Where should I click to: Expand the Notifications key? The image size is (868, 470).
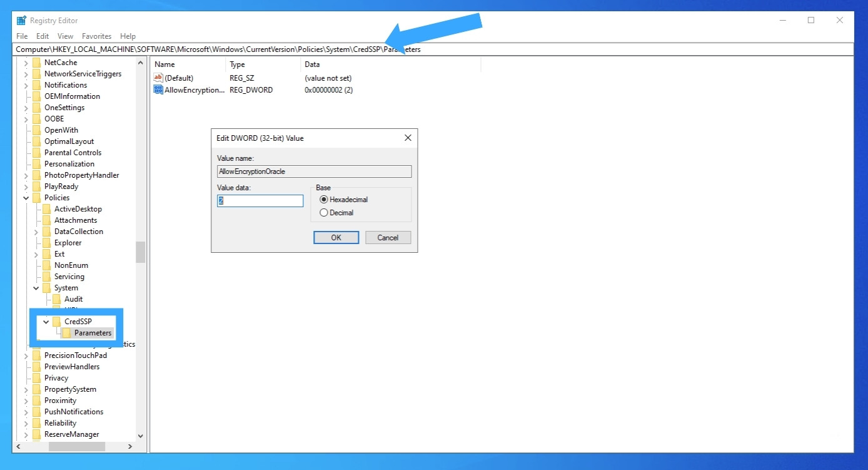(26, 85)
